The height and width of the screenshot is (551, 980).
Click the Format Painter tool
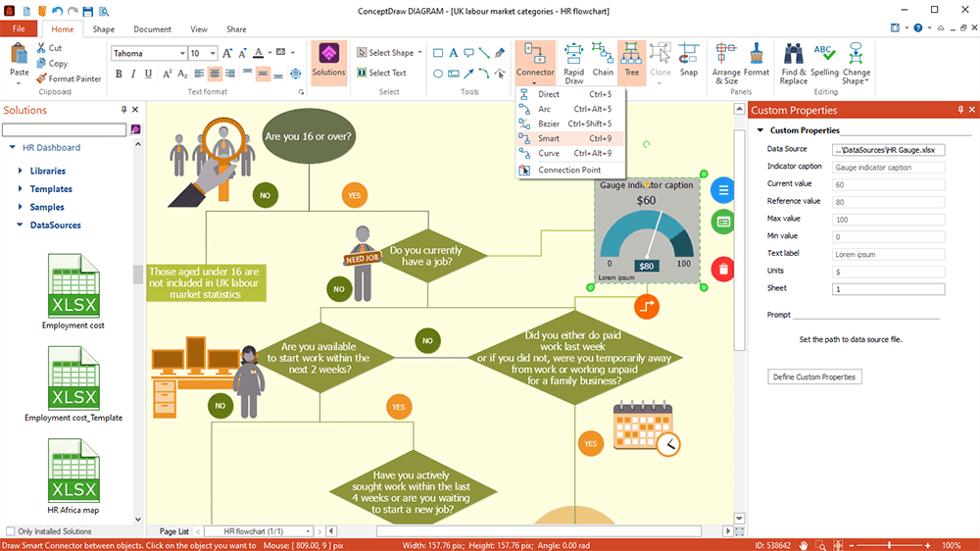click(x=69, y=78)
